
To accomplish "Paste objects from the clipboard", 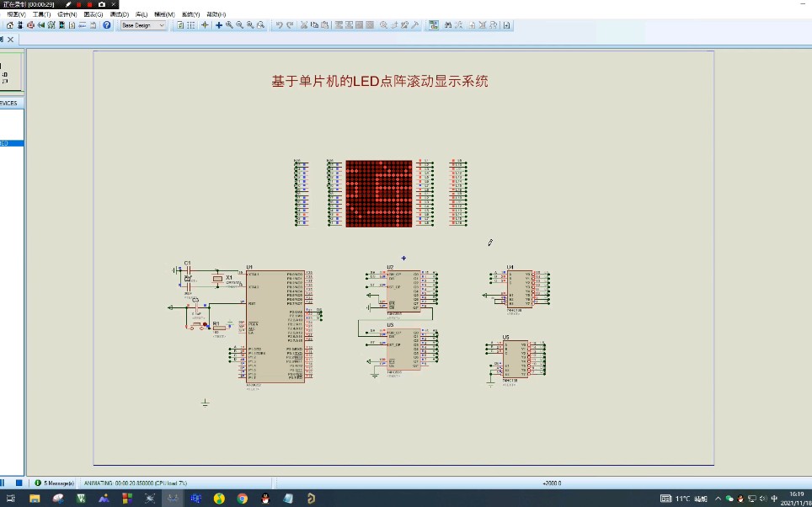I will 325,25.
